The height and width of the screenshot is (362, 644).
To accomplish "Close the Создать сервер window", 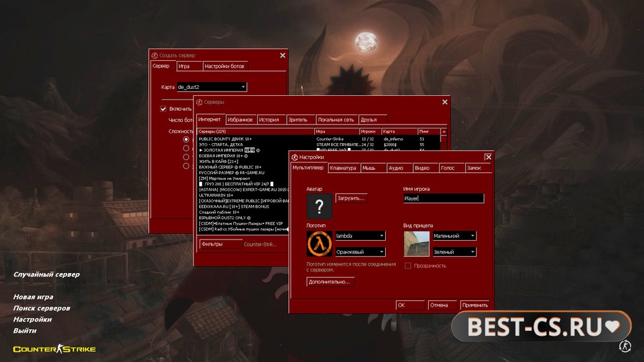I will coord(282,55).
